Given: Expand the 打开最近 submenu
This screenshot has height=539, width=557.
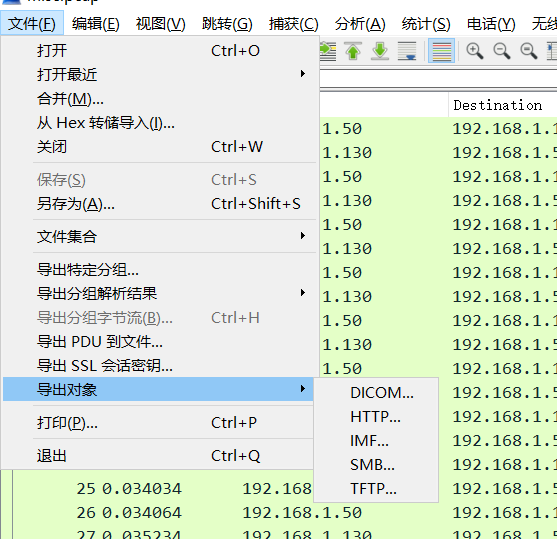Looking at the screenshot, I should tap(159, 75).
